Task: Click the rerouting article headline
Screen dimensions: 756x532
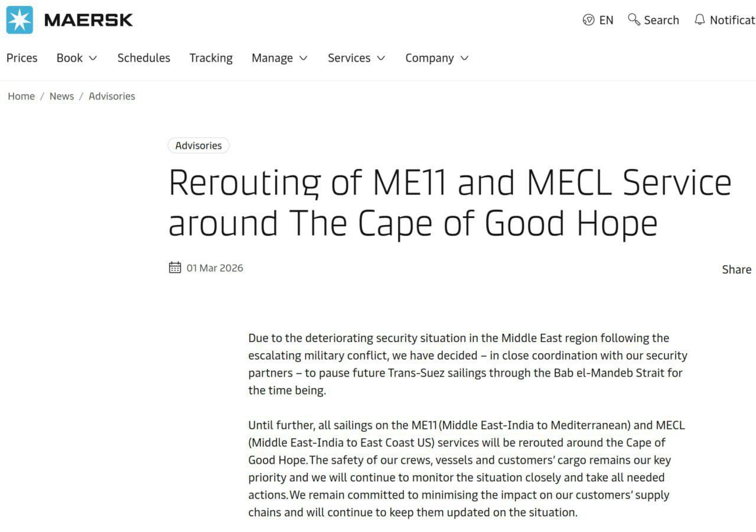Action: point(449,202)
